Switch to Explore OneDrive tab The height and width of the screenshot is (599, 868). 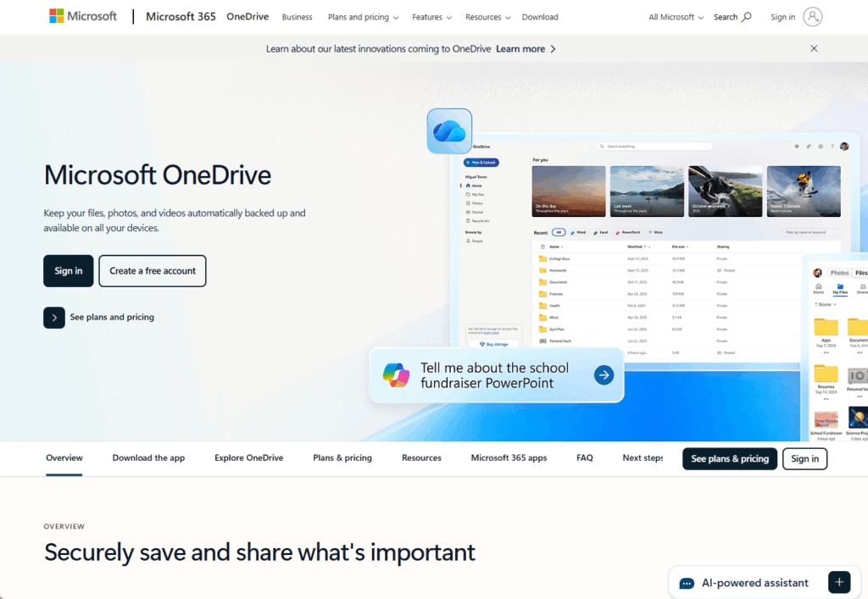coord(248,458)
